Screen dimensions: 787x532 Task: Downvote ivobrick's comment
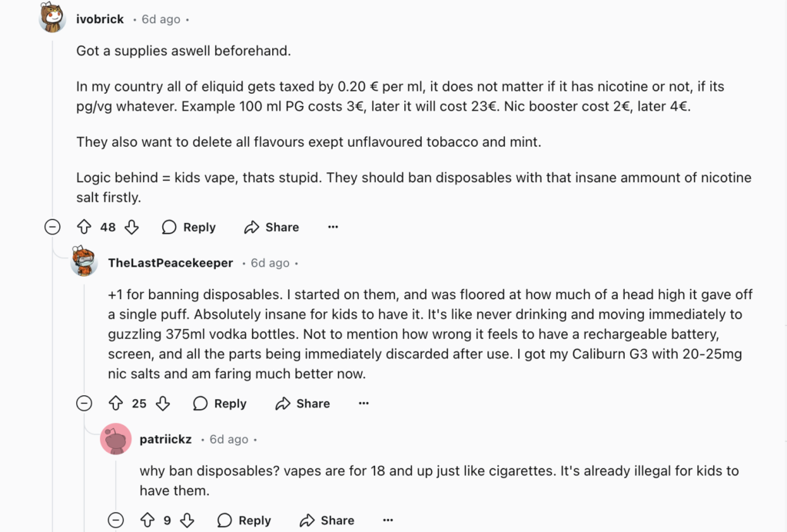131,227
